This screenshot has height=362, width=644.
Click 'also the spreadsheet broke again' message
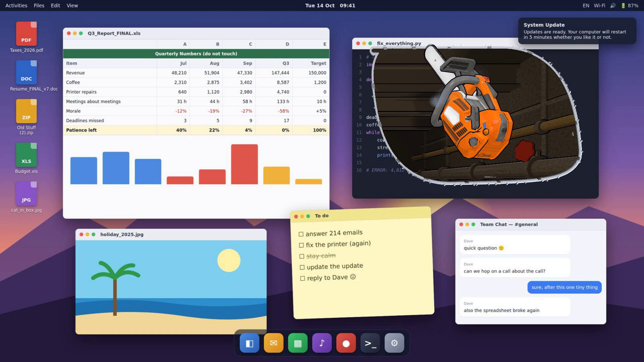pyautogui.click(x=515, y=307)
